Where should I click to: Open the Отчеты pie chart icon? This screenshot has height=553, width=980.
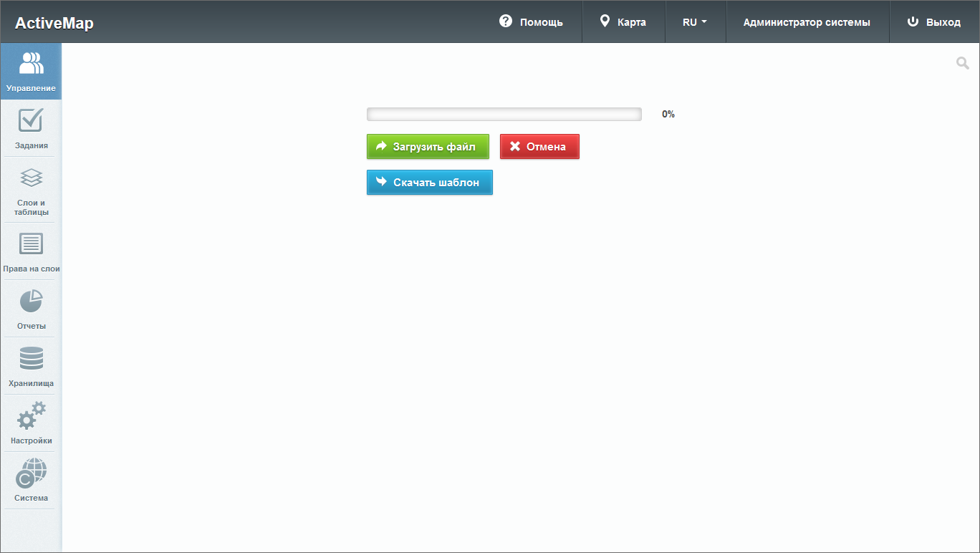click(x=31, y=302)
